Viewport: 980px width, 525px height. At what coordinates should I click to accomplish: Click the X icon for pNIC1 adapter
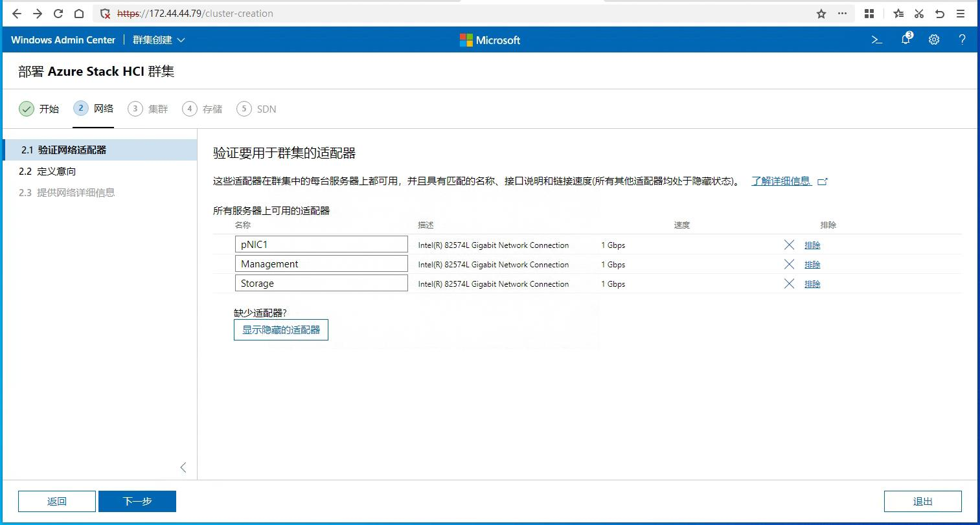point(789,245)
